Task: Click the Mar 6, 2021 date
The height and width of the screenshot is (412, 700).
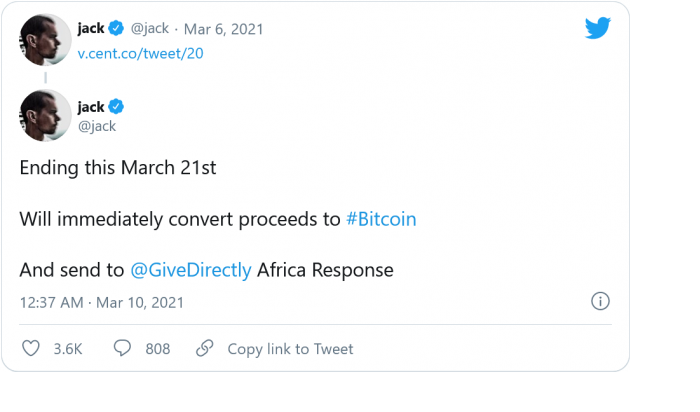Action: click(x=226, y=29)
